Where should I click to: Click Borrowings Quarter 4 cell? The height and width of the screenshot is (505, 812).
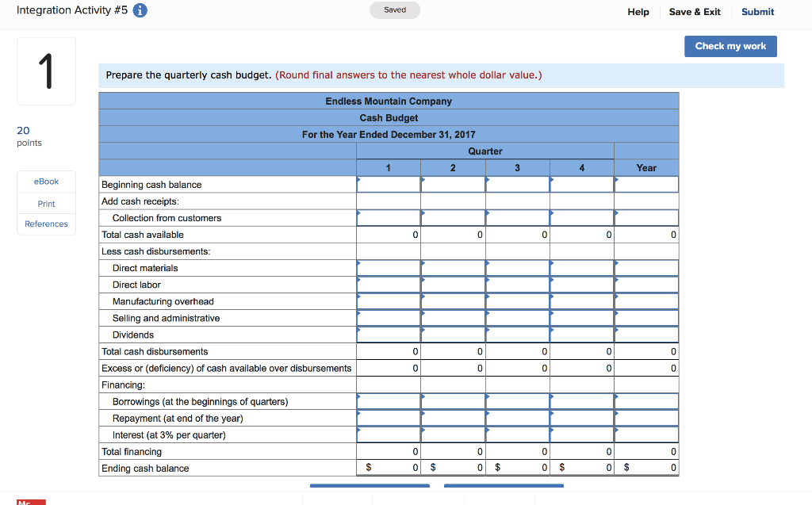pos(582,401)
